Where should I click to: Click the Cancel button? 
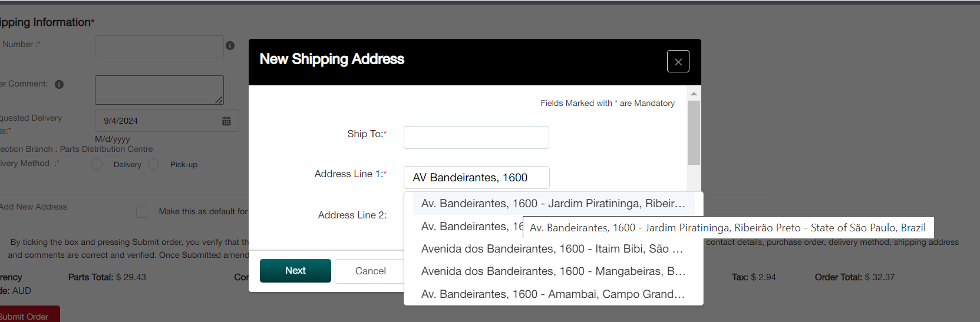(x=370, y=271)
